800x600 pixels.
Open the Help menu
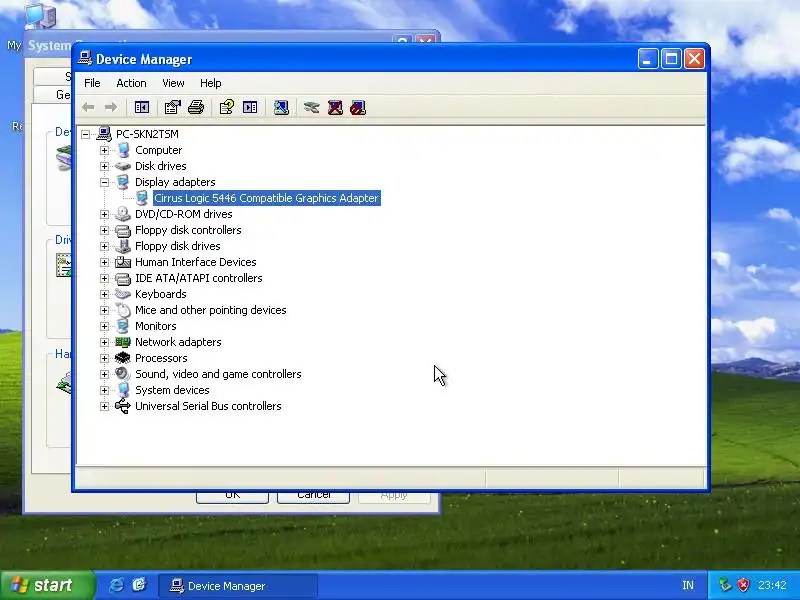click(210, 83)
